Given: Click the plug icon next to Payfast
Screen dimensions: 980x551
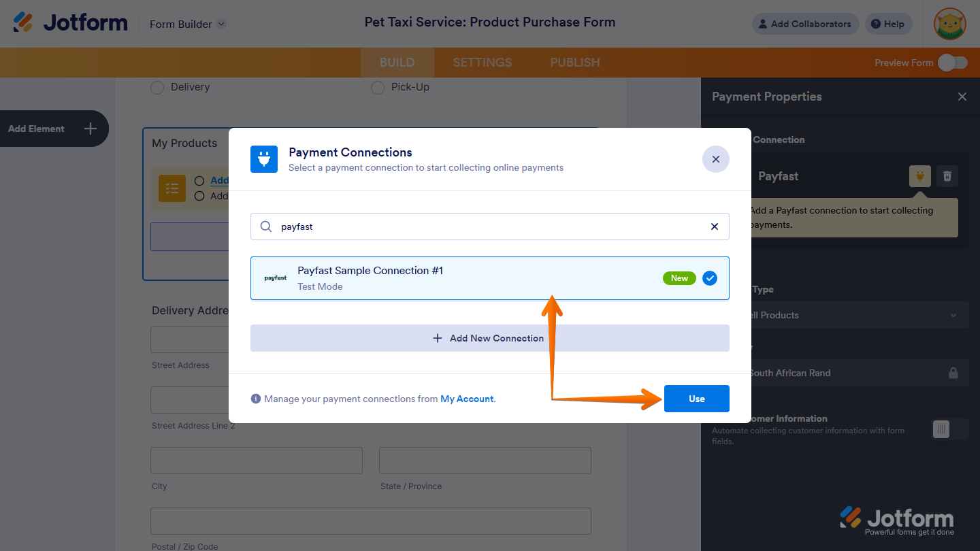Looking at the screenshot, I should click(x=919, y=176).
